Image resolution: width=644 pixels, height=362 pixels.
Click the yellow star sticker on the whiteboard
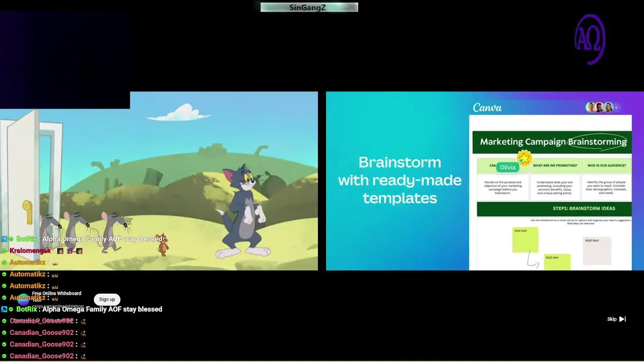point(524,158)
